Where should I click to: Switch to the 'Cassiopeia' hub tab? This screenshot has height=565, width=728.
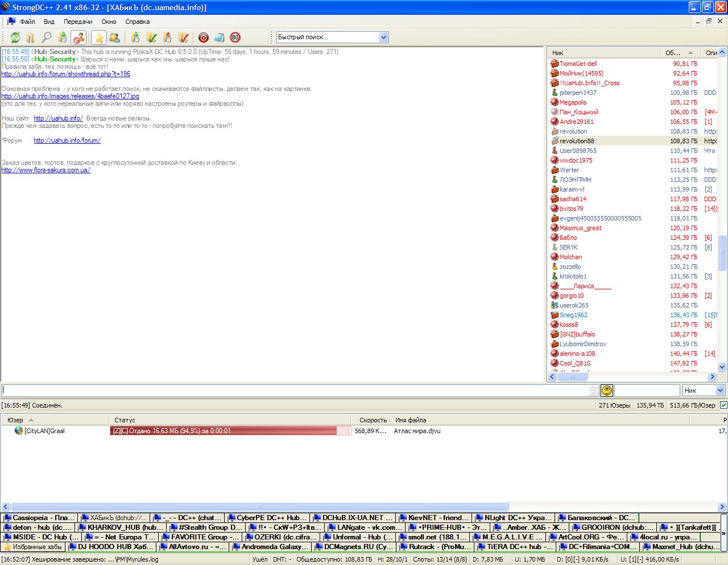pyautogui.click(x=39, y=518)
